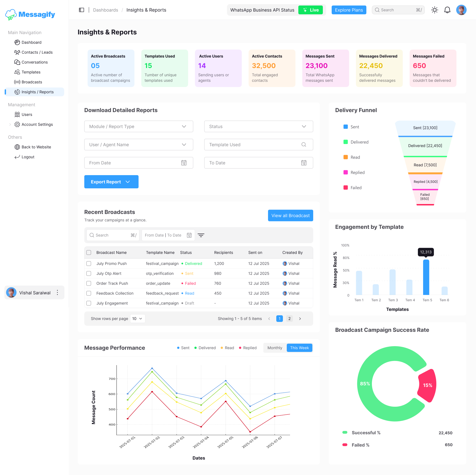Open the Broadcasts section in sidebar
476x475 pixels.
[x=32, y=82]
